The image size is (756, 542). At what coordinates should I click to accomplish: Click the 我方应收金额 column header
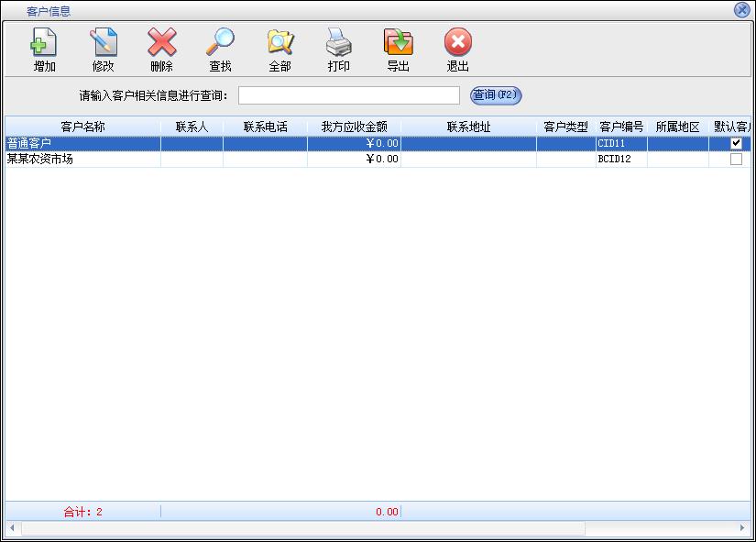pos(354,127)
